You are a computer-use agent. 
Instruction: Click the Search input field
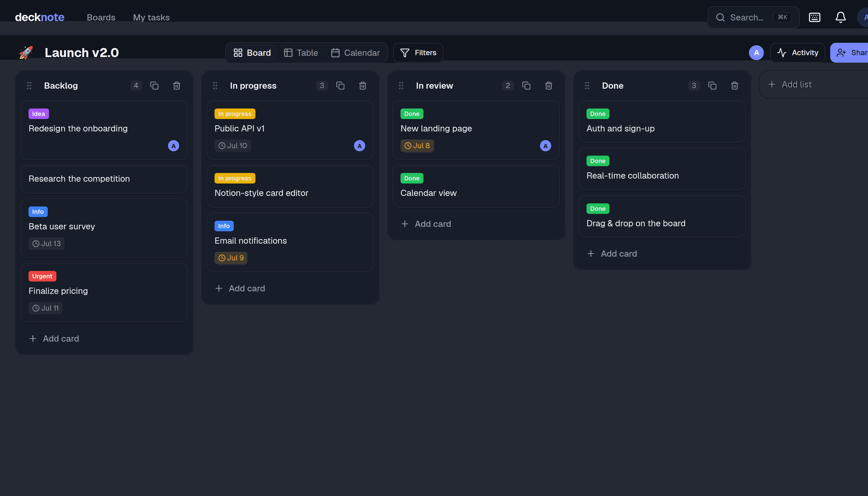753,17
